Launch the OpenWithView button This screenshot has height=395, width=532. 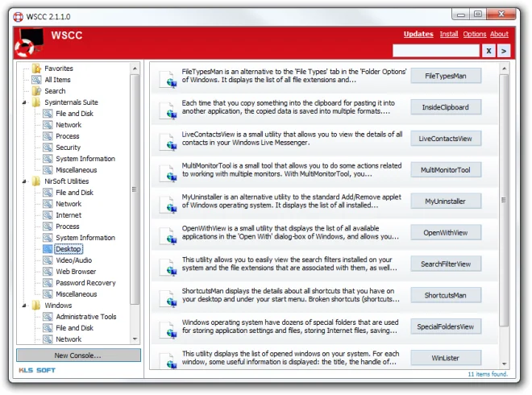[446, 232]
